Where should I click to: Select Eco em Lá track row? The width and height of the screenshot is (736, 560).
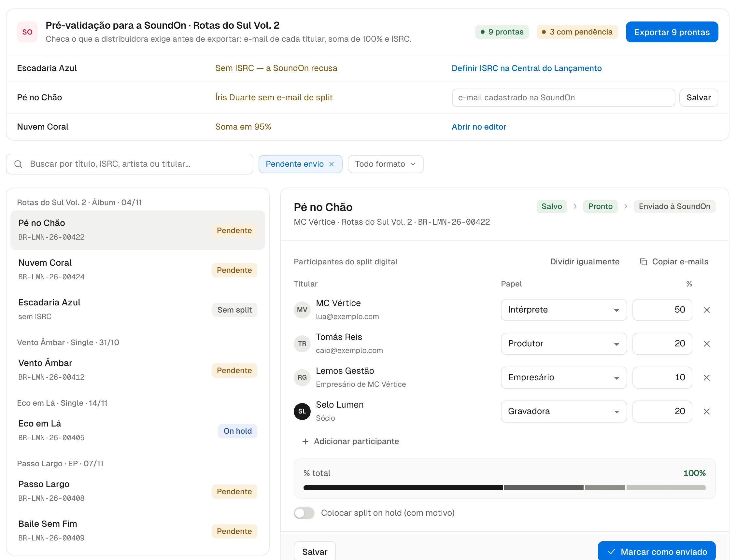pos(138,431)
